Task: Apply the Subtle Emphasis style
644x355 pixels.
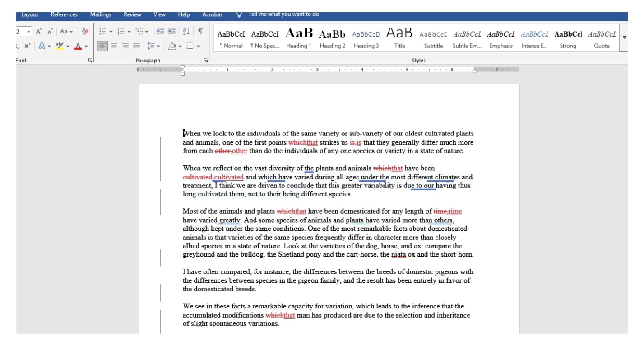Action: 467,38
